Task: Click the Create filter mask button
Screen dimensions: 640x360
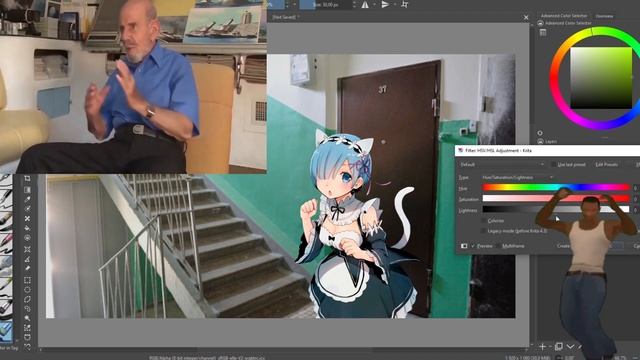Action: [563, 246]
